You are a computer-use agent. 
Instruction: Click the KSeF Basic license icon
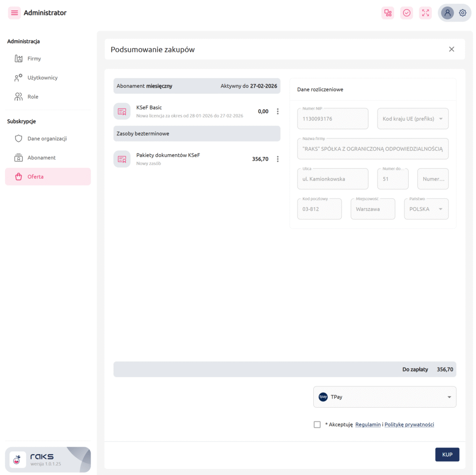(x=122, y=112)
